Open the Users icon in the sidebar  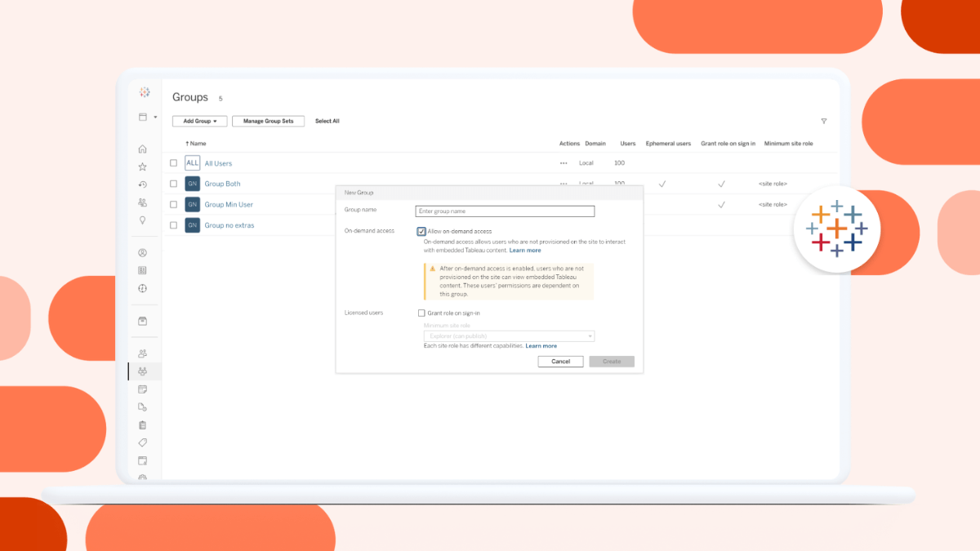tap(143, 353)
